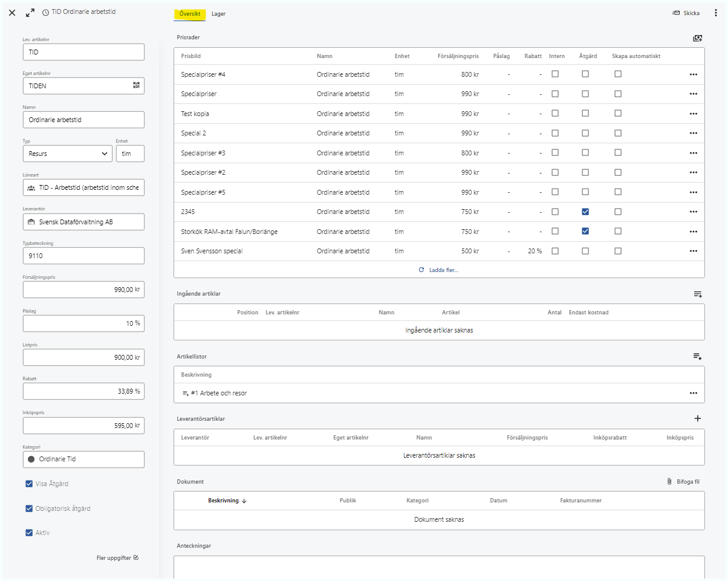Click the Listpris field showing 900,00 kr

point(84,357)
